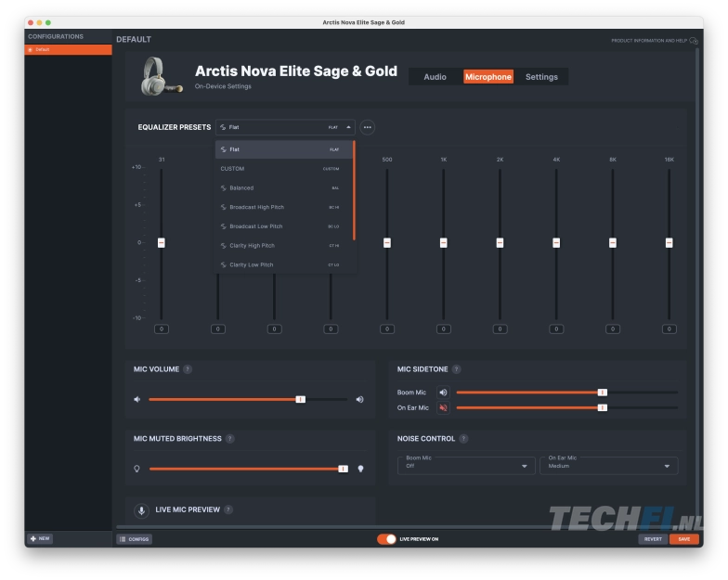728x580 pixels.
Task: Click the 500 Hz band value field
Action: click(x=386, y=329)
